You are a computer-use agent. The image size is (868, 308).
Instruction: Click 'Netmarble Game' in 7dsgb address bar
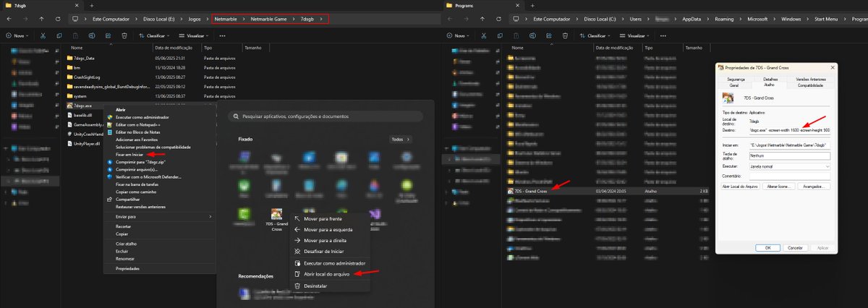click(x=271, y=18)
